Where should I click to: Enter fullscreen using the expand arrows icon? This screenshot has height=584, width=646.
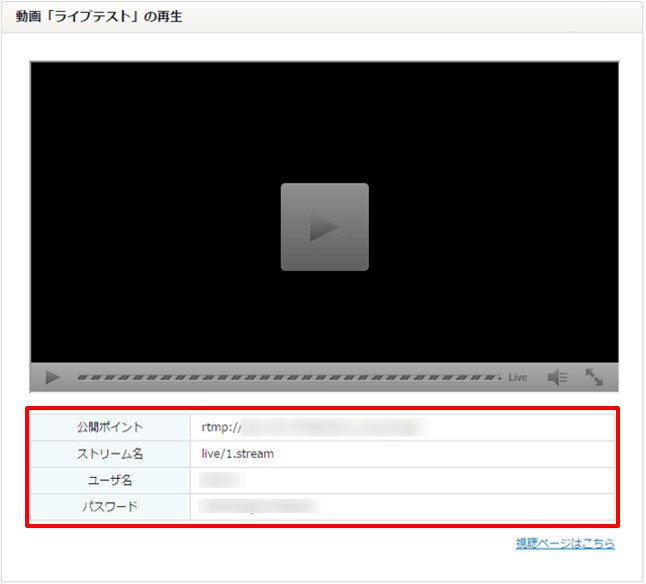point(594,377)
